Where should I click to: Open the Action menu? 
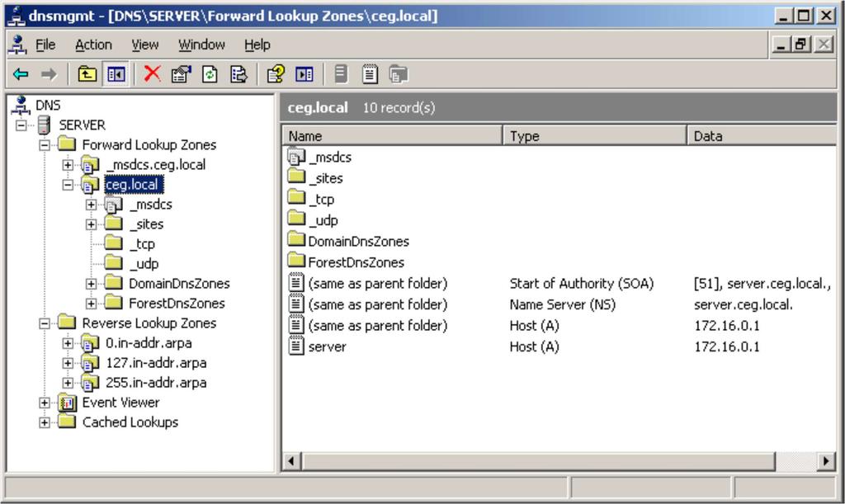click(x=93, y=45)
